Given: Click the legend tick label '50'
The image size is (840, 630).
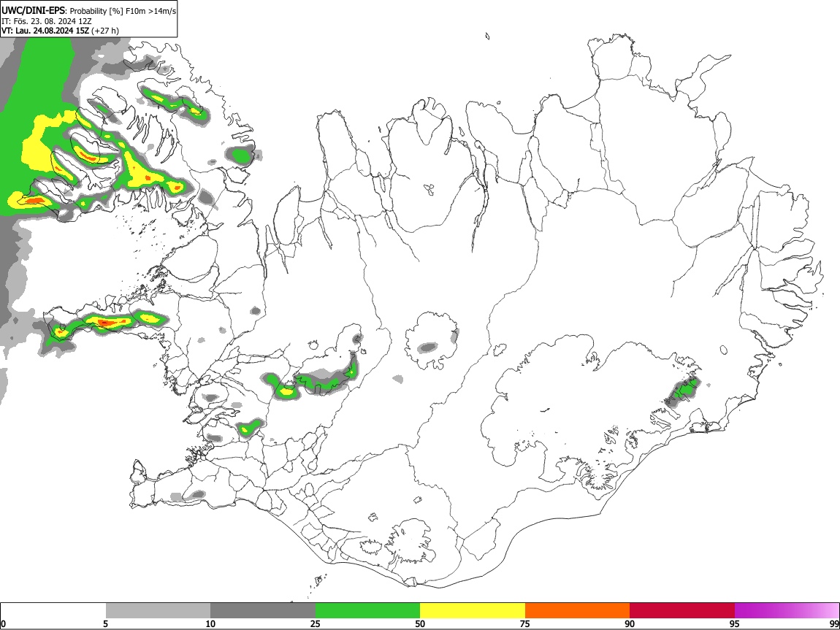Looking at the screenshot, I should (x=420, y=624).
